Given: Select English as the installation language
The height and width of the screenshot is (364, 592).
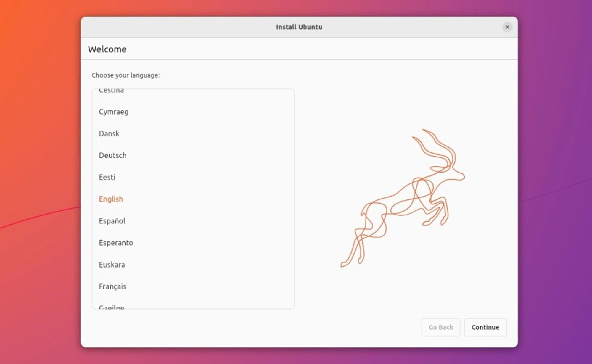Looking at the screenshot, I should 111,199.
